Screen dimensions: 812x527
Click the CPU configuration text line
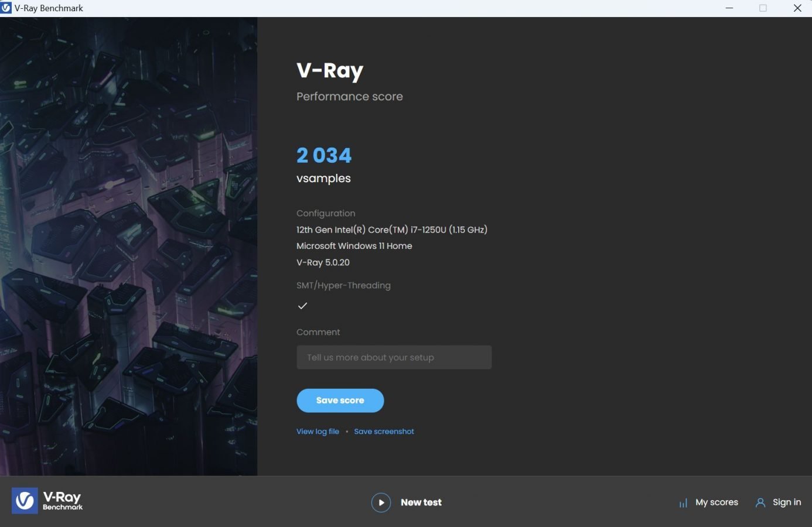click(392, 230)
